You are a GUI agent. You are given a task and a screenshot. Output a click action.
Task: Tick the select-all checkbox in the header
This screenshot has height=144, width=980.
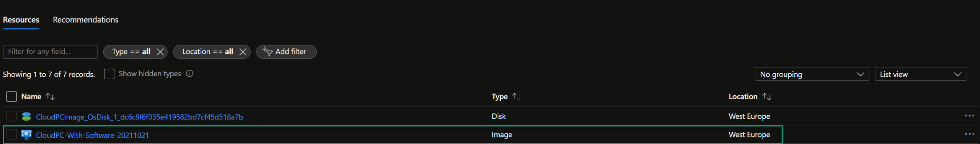pyautogui.click(x=11, y=97)
